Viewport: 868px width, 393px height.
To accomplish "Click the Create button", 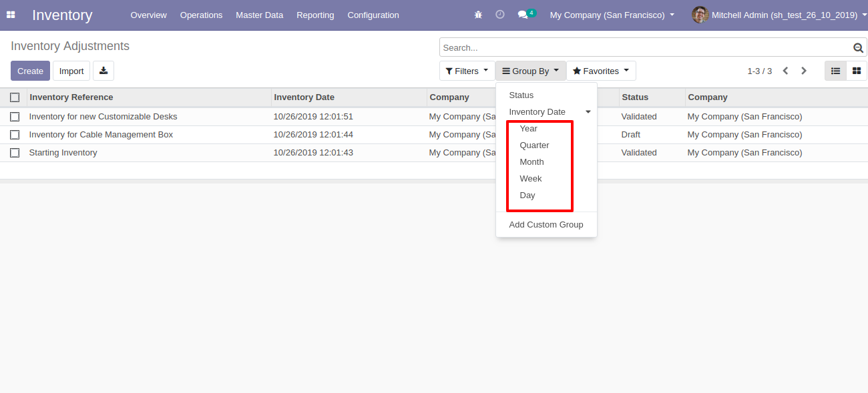I will (30, 71).
